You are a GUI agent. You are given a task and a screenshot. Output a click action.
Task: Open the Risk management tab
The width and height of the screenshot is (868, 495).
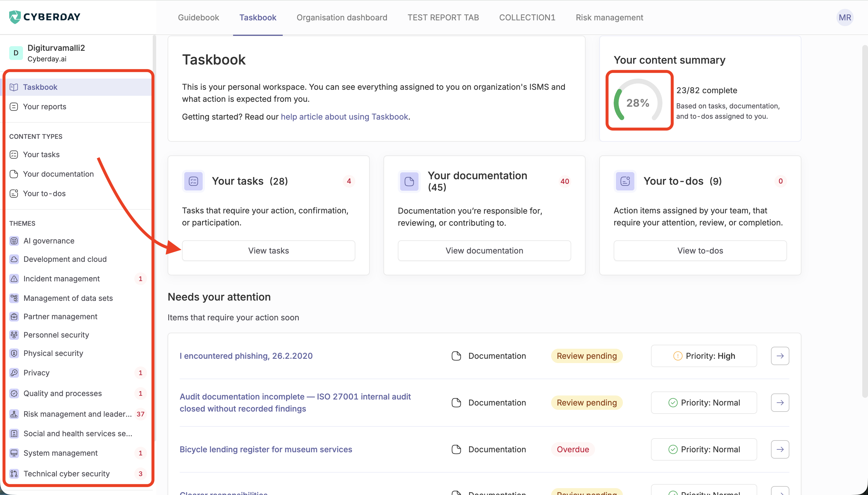pyautogui.click(x=609, y=17)
